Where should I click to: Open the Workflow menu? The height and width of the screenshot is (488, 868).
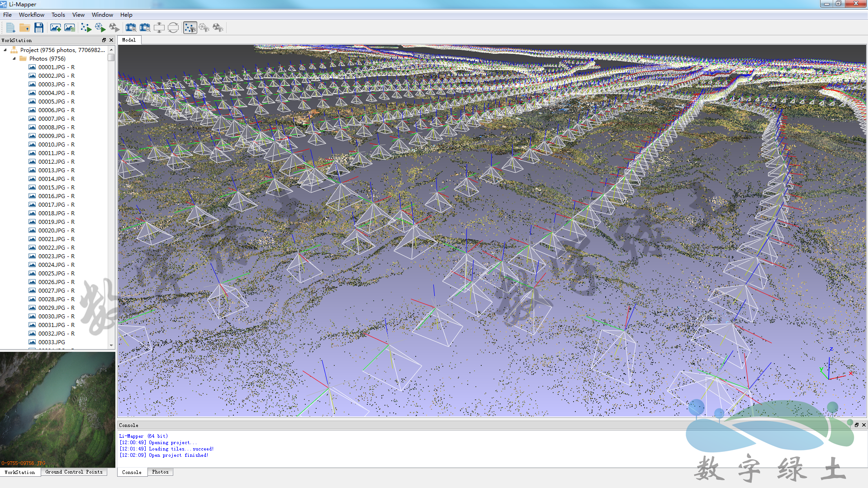[32, 14]
